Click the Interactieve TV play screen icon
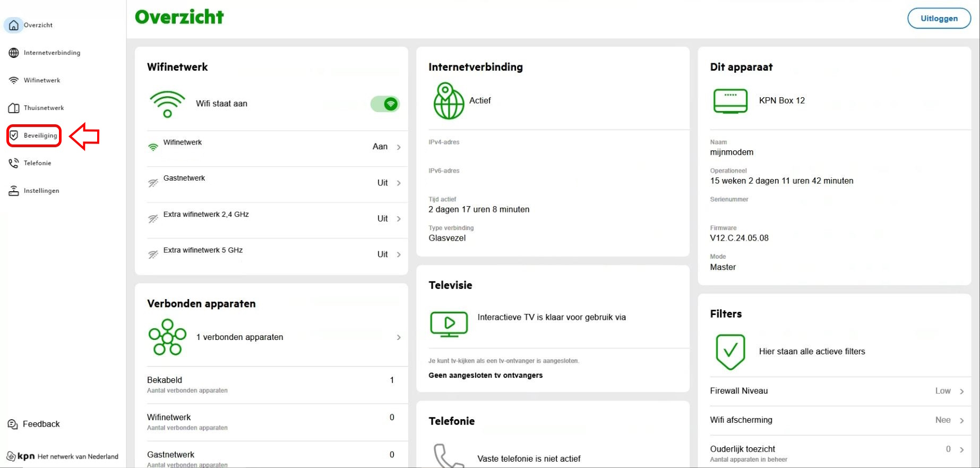The width and height of the screenshot is (980, 468). point(449,324)
